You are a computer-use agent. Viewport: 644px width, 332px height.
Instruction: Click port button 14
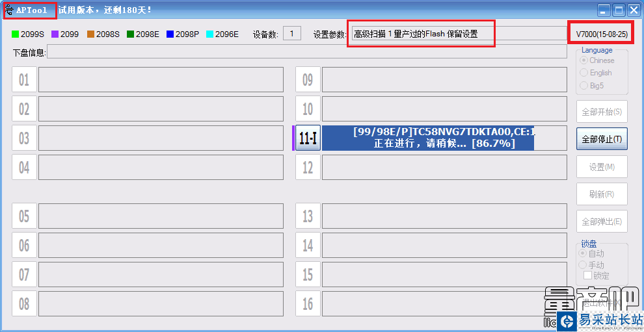pyautogui.click(x=308, y=245)
